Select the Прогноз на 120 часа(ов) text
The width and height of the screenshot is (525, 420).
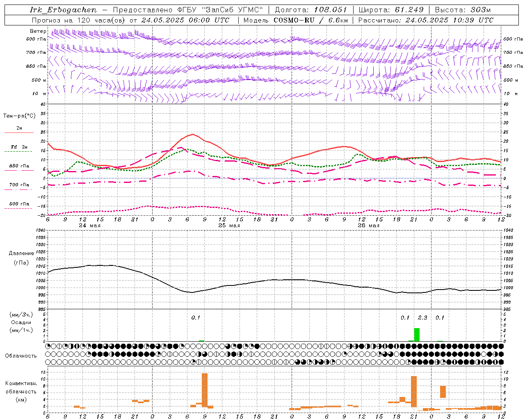pos(79,20)
